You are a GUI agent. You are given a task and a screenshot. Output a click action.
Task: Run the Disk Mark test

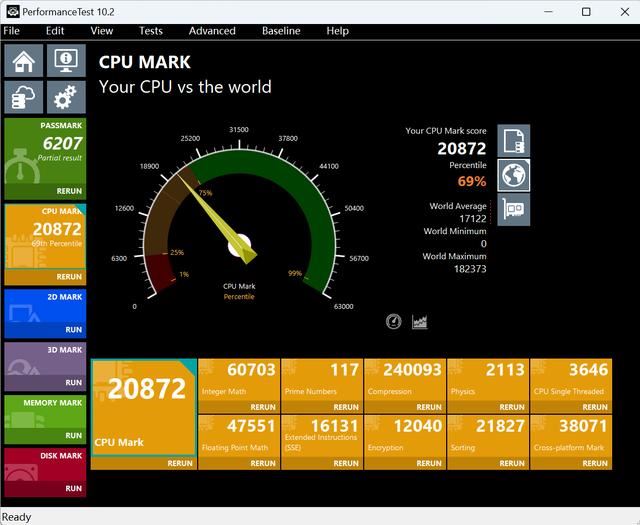click(x=73, y=489)
